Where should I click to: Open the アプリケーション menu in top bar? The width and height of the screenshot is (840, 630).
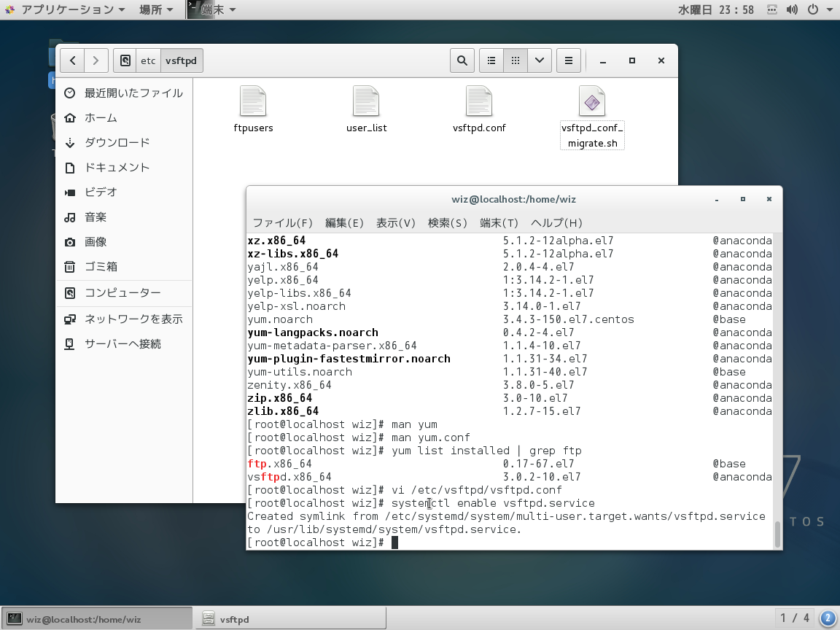click(x=66, y=9)
